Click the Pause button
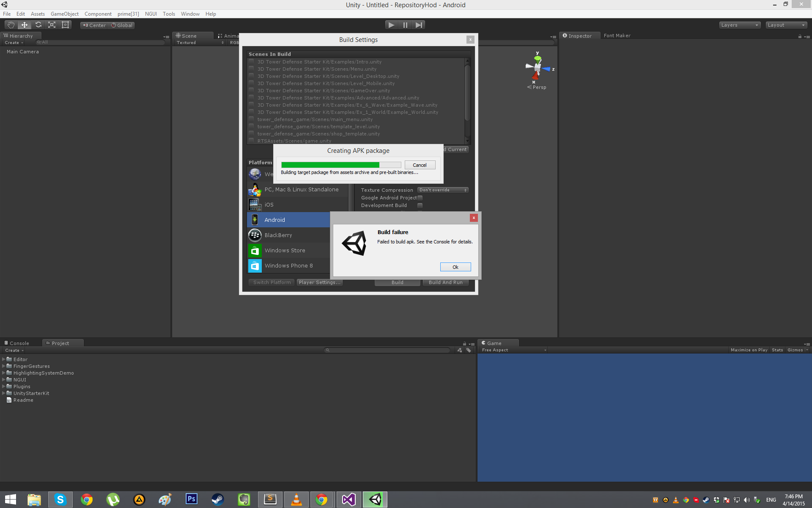This screenshot has width=812, height=508. tap(405, 25)
